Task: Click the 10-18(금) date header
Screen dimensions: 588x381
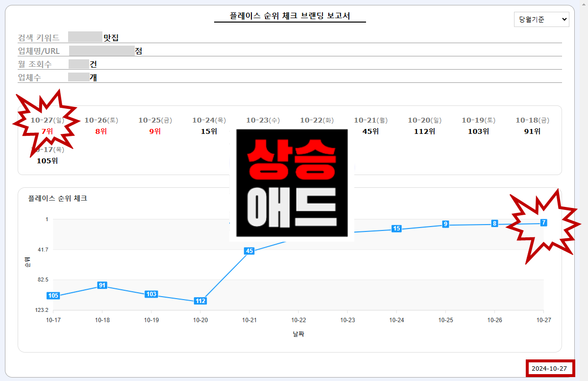Action: click(x=533, y=120)
